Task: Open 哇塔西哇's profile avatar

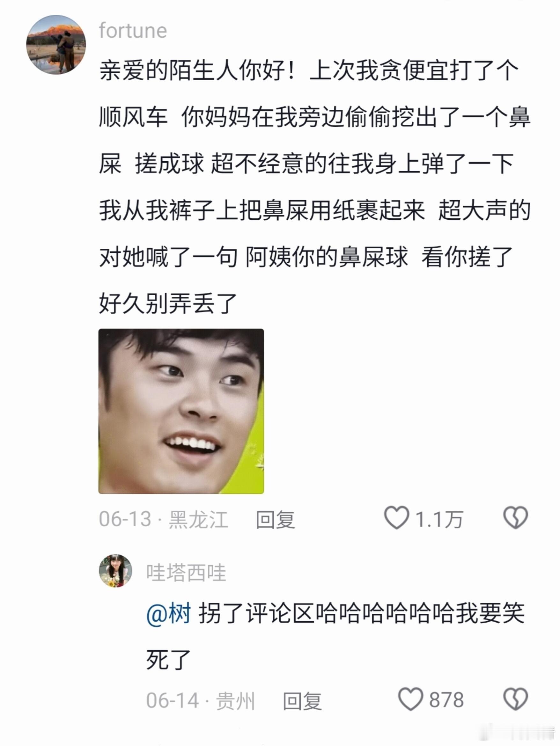Action: (x=115, y=571)
